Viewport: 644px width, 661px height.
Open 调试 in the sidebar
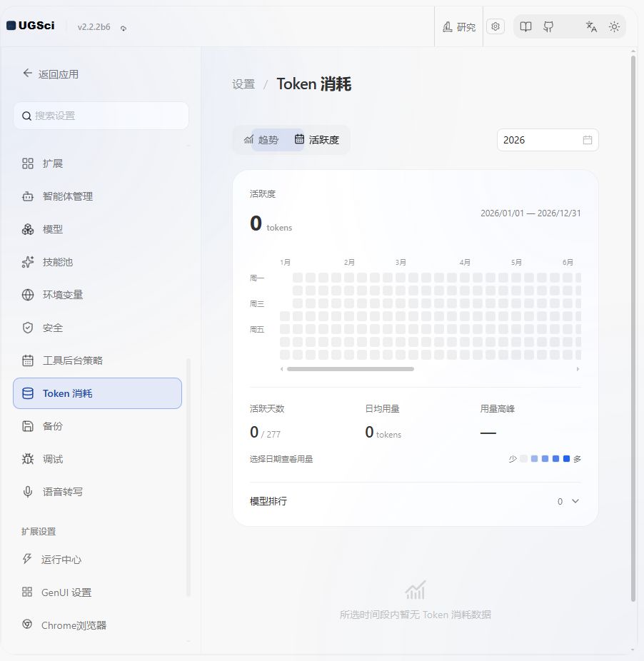click(97, 459)
